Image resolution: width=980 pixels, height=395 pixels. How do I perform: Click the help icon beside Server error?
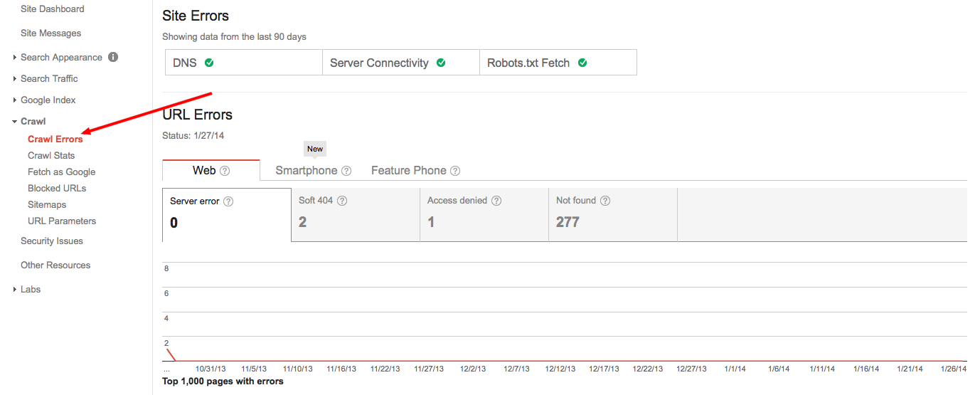[228, 201]
